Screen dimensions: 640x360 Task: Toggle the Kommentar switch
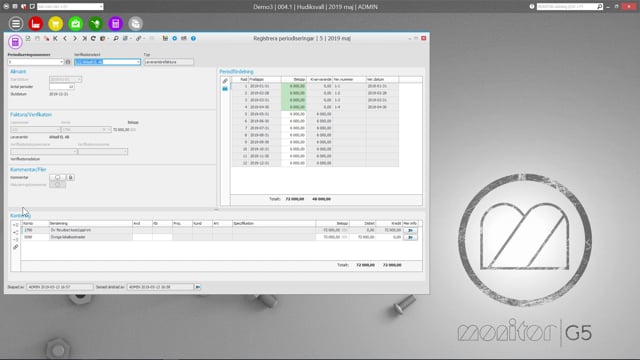(x=58, y=178)
